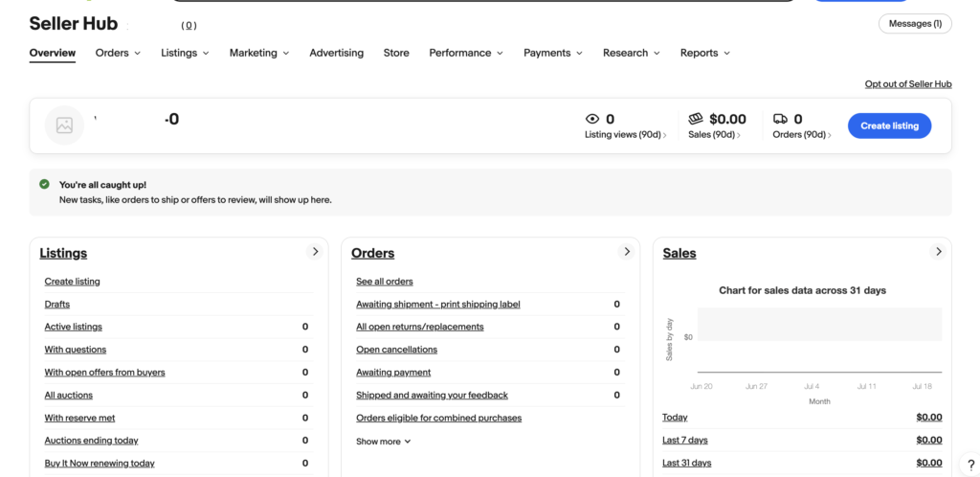Click the feedback score (0) link

tap(189, 26)
